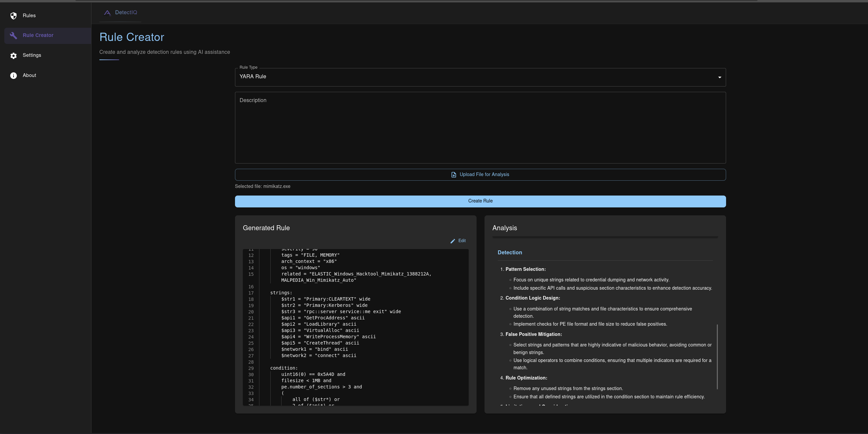Click line 29 condition in code editor
This screenshot has height=434, width=868.
coord(284,368)
